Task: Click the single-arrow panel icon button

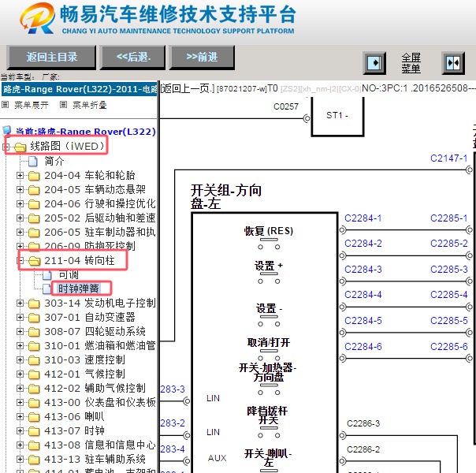Action: coord(374,63)
